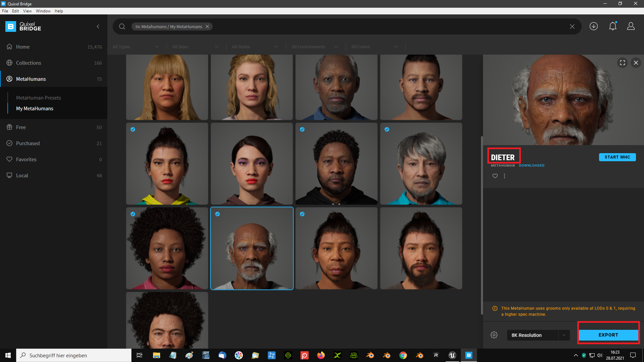The height and width of the screenshot is (362, 644).
Task: Open Dieter's three-dot options menu
Action: pos(504,176)
